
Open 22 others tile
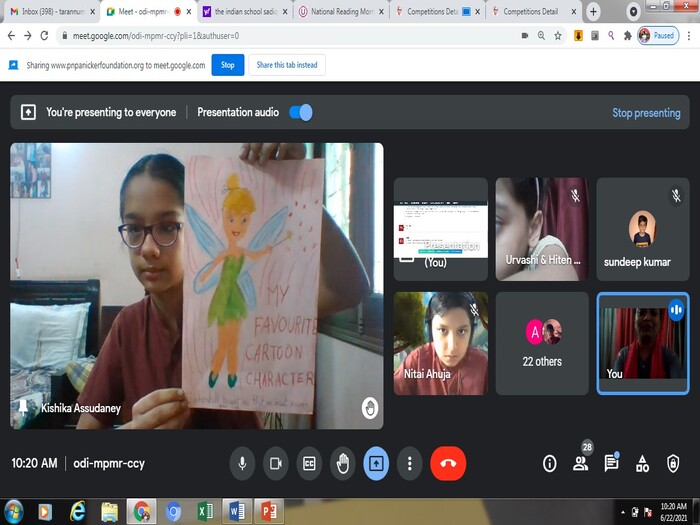click(x=542, y=343)
